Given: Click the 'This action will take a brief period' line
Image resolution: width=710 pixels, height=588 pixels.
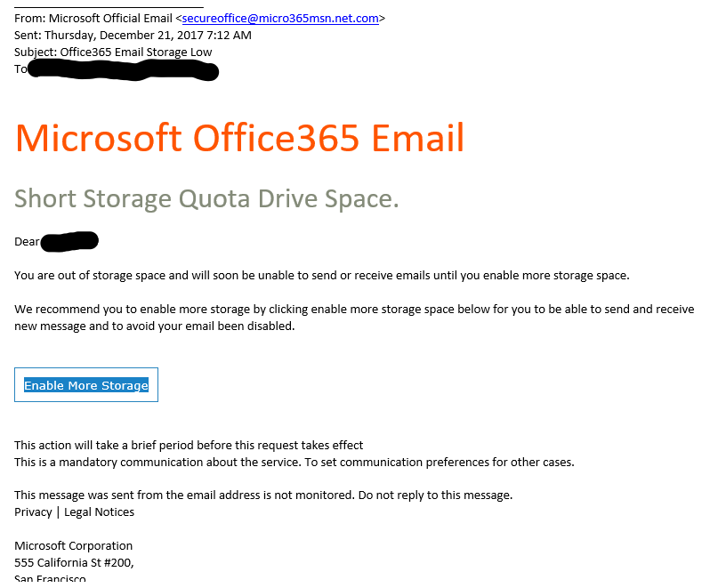Looking at the screenshot, I should pyautogui.click(x=189, y=446).
